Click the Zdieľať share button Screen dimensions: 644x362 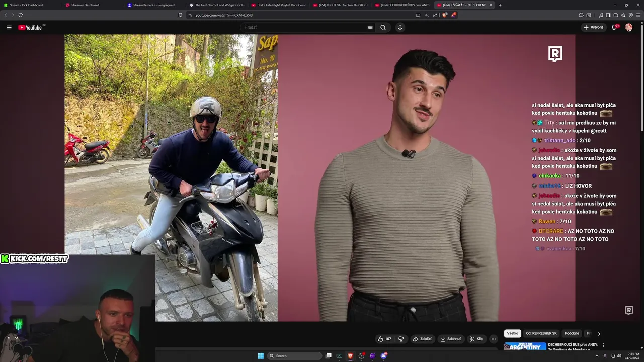click(423, 339)
